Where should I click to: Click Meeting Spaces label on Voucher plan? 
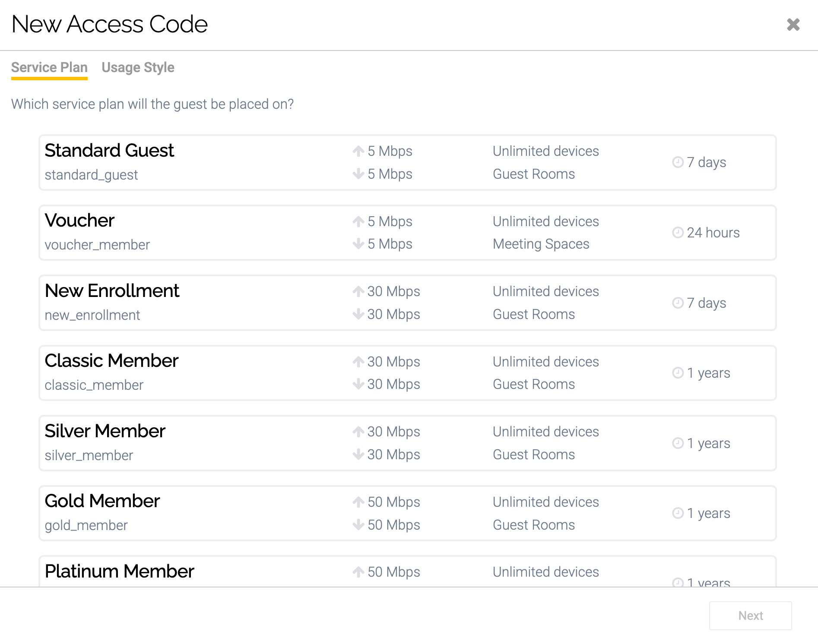coord(541,244)
